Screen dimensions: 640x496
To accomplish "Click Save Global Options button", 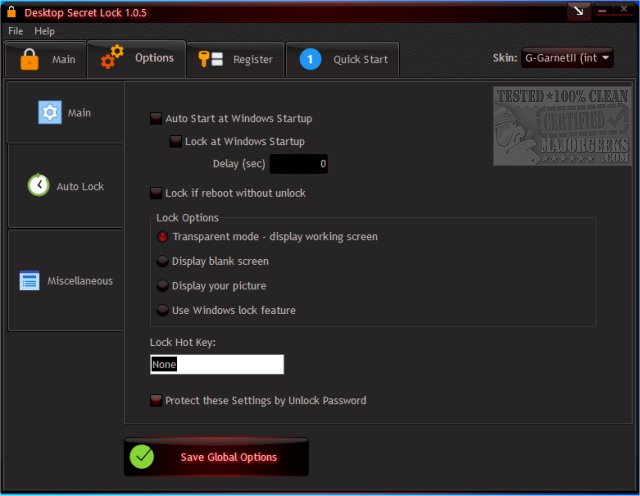I will [x=216, y=457].
